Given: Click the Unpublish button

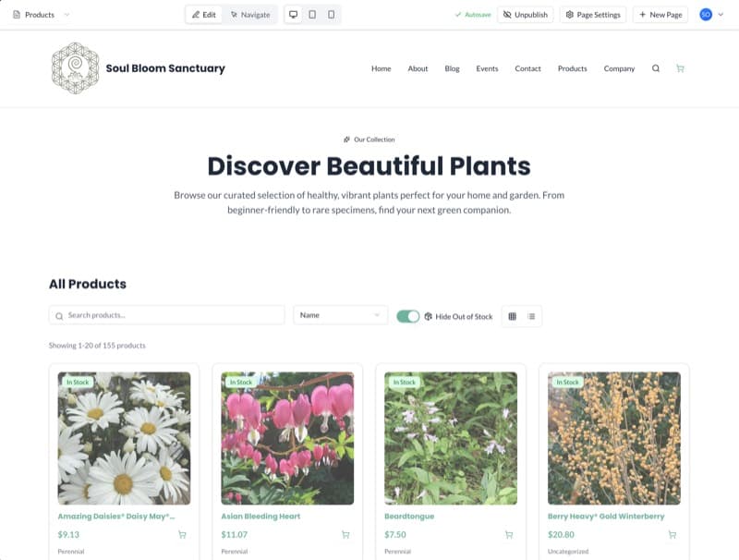Looking at the screenshot, I should (526, 15).
